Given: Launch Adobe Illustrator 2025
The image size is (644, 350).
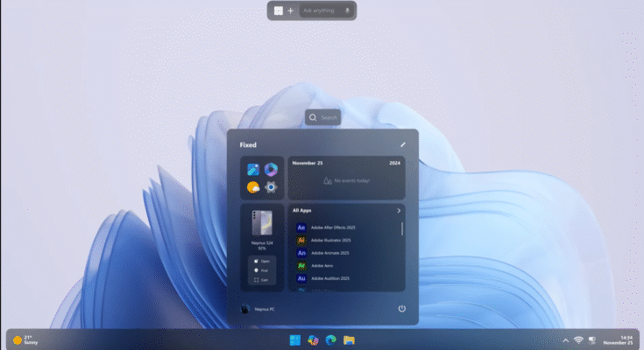Looking at the screenshot, I should tap(324, 240).
